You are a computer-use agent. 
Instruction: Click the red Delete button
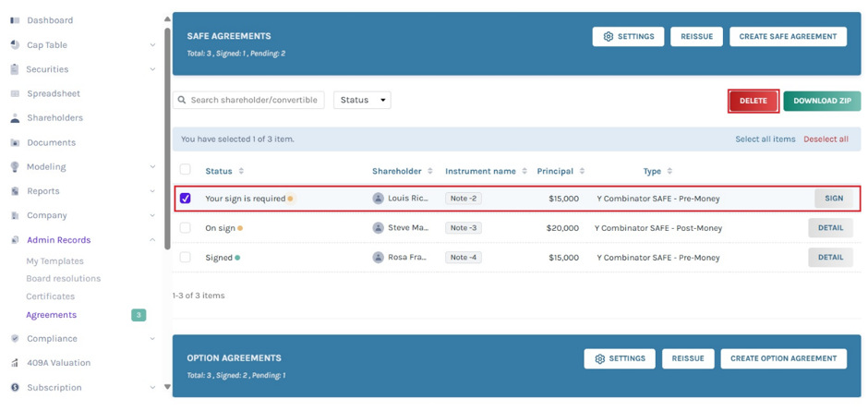click(x=753, y=101)
